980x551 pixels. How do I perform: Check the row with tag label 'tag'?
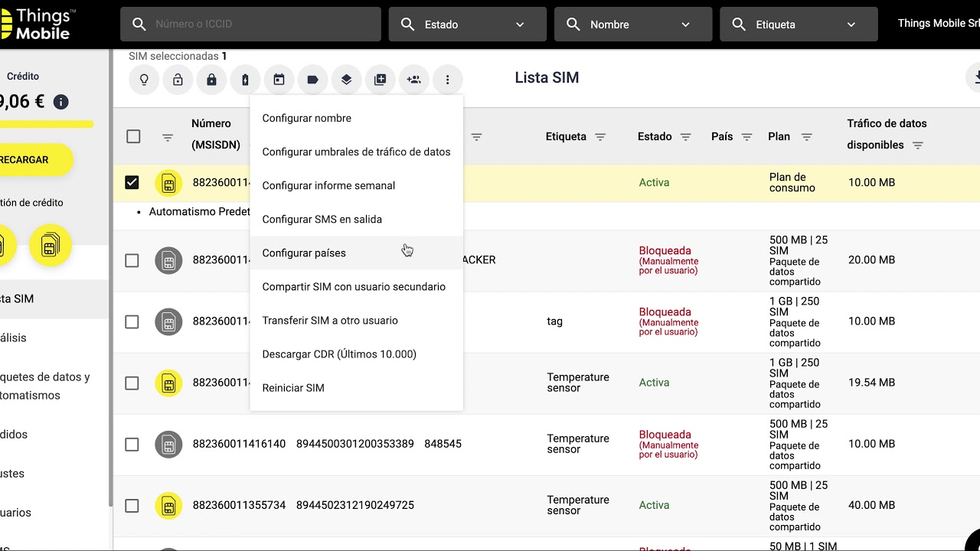pyautogui.click(x=132, y=321)
